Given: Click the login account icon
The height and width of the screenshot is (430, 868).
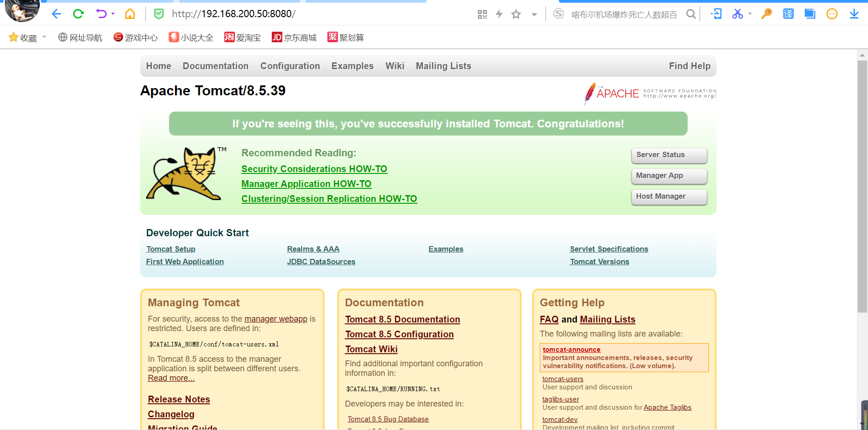Looking at the screenshot, I should (716, 14).
